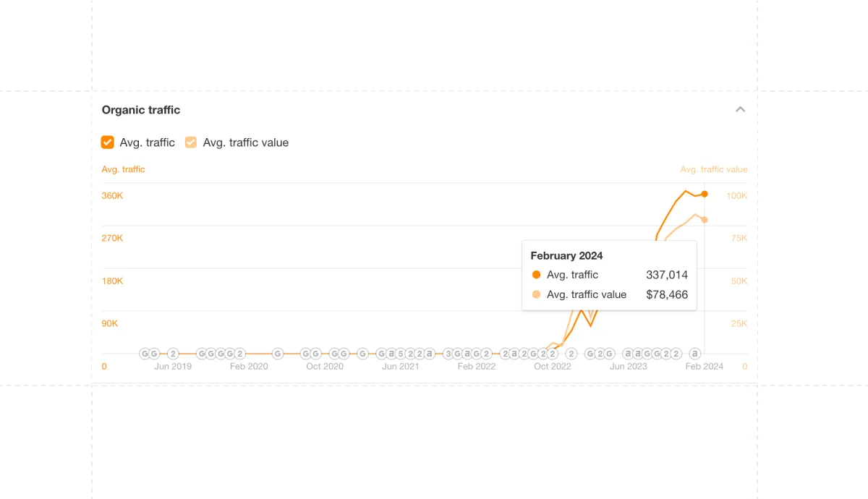Open the update marker labeled 5
Viewport: 868px width, 499px height.
[400, 354]
